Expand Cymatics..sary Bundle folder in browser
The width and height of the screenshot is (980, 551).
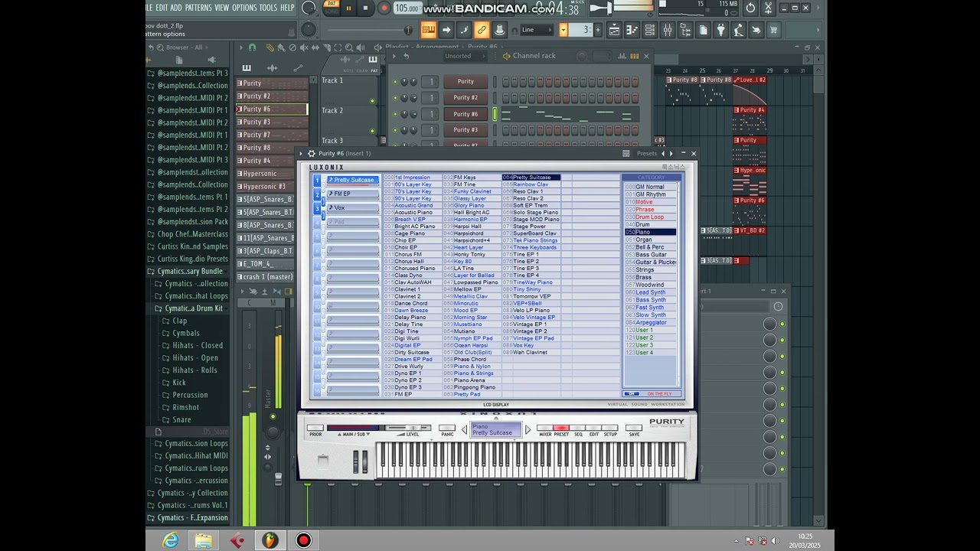click(x=188, y=271)
